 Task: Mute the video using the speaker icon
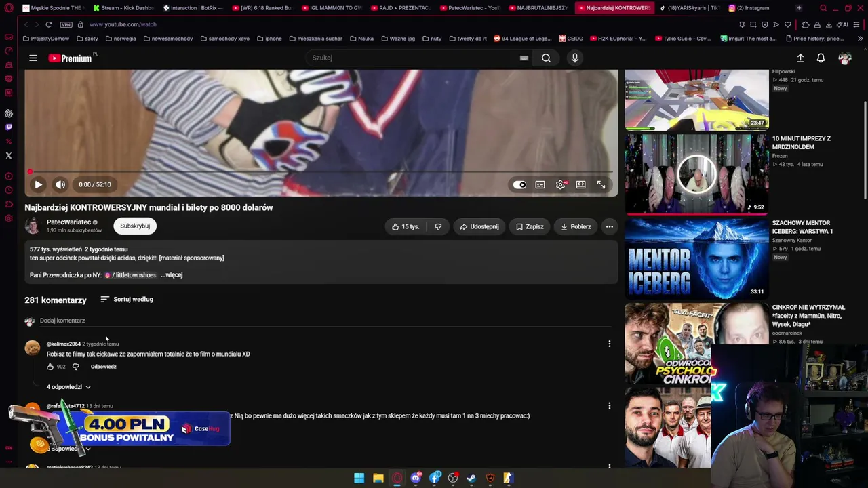[x=60, y=184]
